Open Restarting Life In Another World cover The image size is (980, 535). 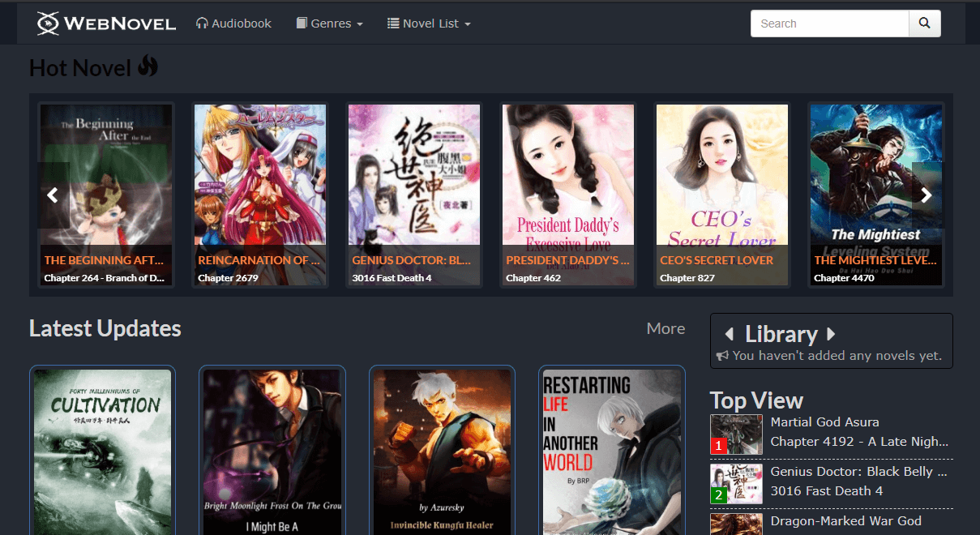click(612, 452)
